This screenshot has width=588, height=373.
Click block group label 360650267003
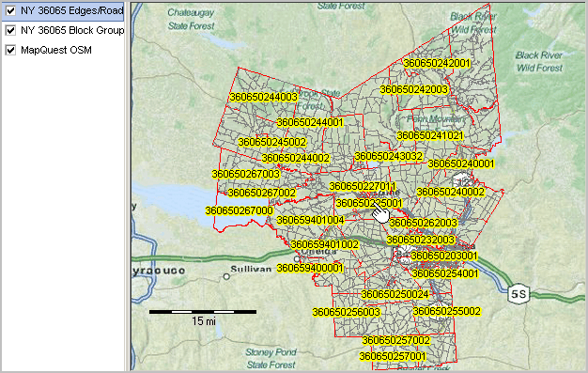(245, 174)
